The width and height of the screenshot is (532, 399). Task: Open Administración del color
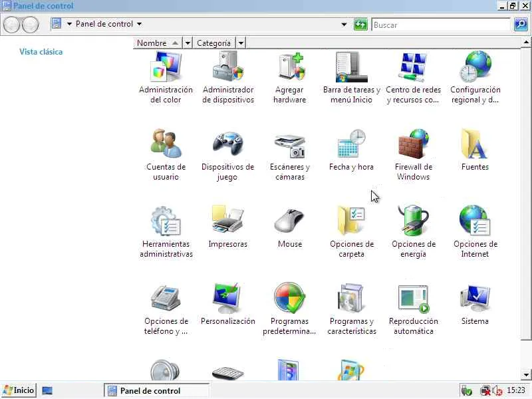(x=166, y=77)
